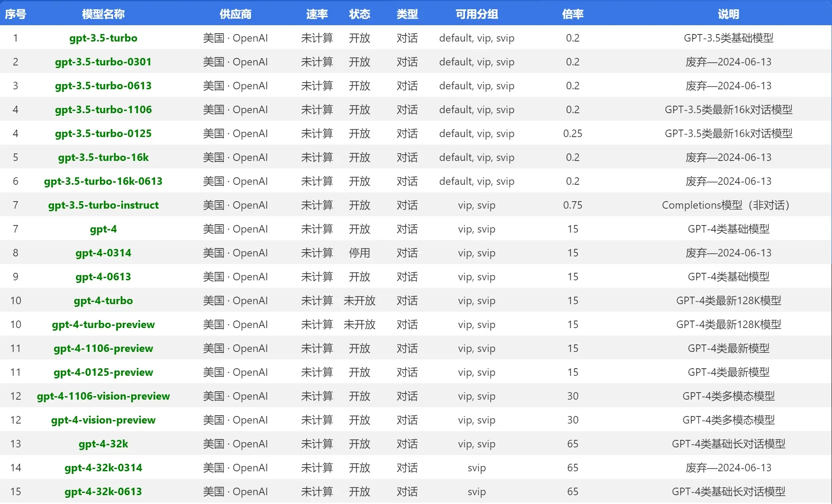Click the 0.75 rate for gpt-3.5-turbo-instruct

click(572, 205)
